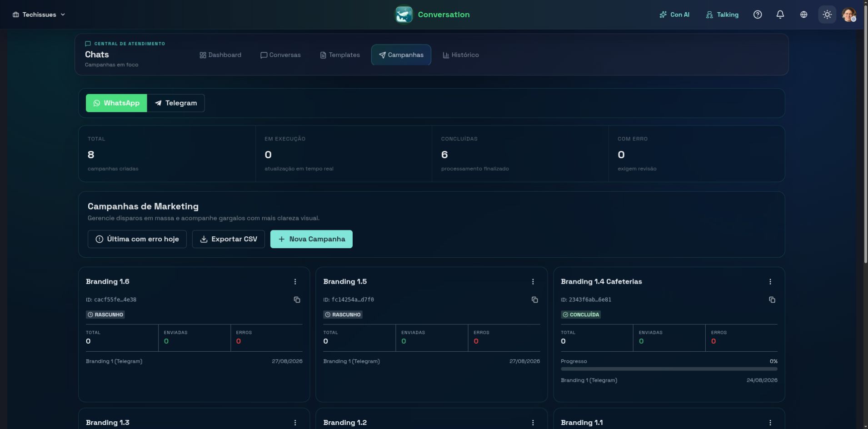Open options menu for Branding 1.2

[533, 423]
